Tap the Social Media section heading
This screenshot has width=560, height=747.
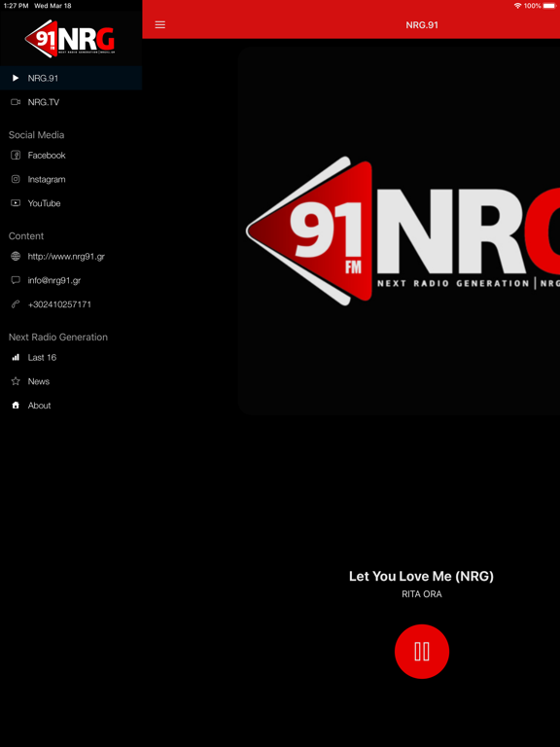tap(36, 135)
